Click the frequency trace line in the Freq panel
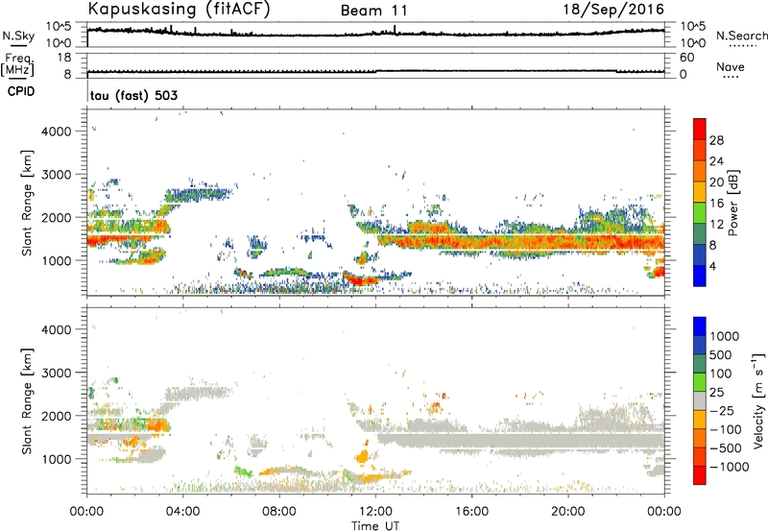Viewport: 768px width, 532px height. 375,71
